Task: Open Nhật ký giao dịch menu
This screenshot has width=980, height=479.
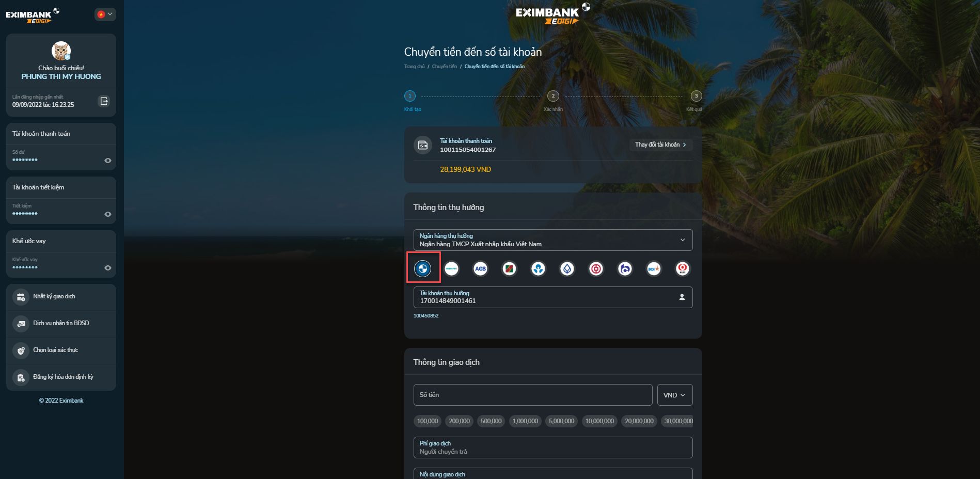Action: [54, 297]
